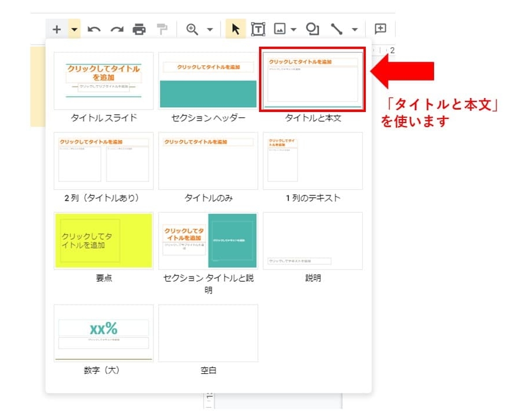Pick the タイトル スライド layout
This screenshot has width=528, height=420.
click(104, 80)
